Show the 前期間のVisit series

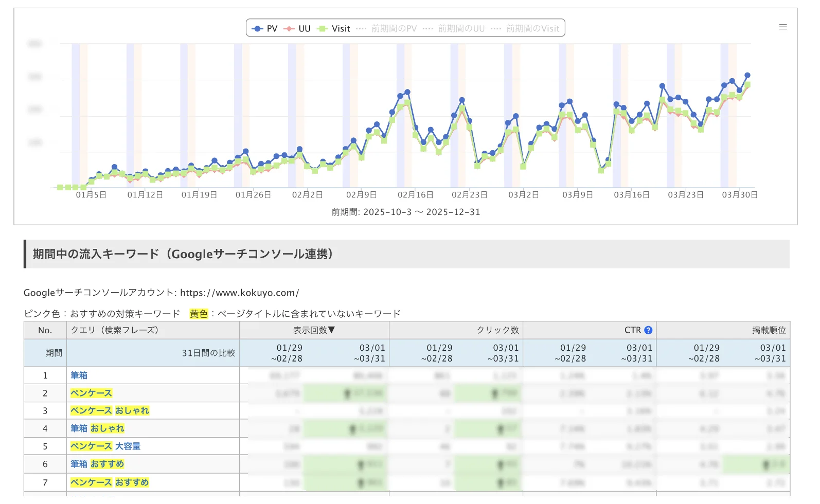point(525,29)
